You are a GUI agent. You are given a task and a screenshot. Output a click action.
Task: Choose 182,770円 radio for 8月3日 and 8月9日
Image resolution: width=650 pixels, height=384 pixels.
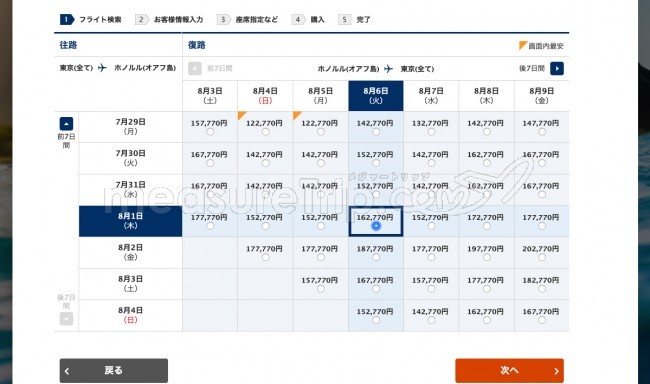click(542, 289)
